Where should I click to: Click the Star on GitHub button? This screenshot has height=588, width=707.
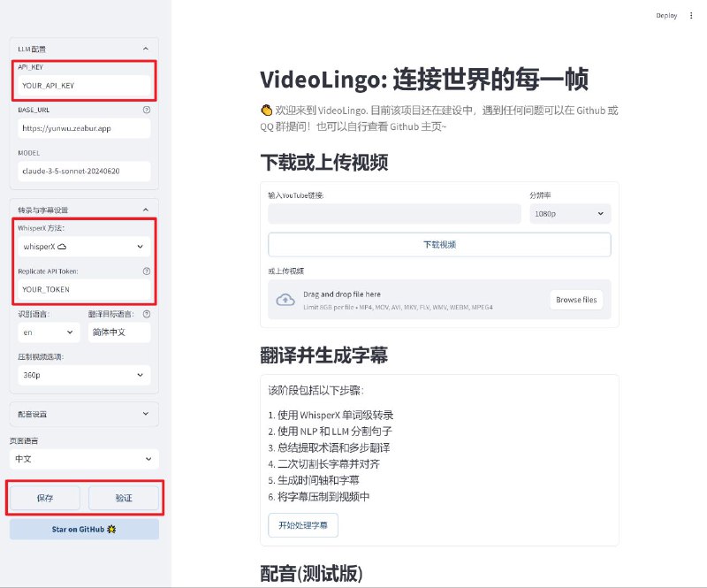pos(84,530)
